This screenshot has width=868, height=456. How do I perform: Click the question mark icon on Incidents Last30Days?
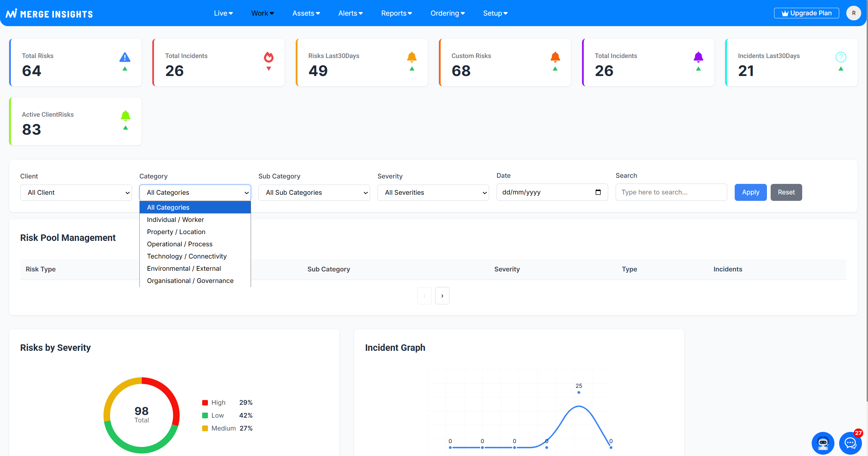click(x=841, y=57)
